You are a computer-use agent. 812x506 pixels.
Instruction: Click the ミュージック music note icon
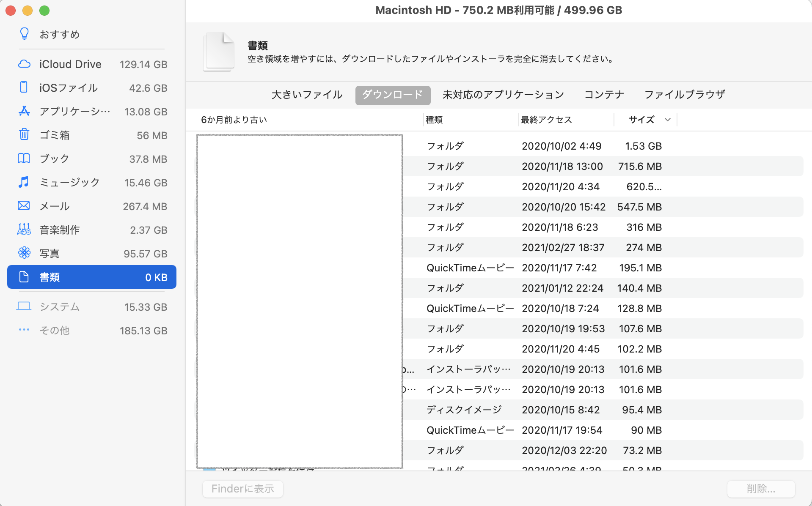coord(24,182)
